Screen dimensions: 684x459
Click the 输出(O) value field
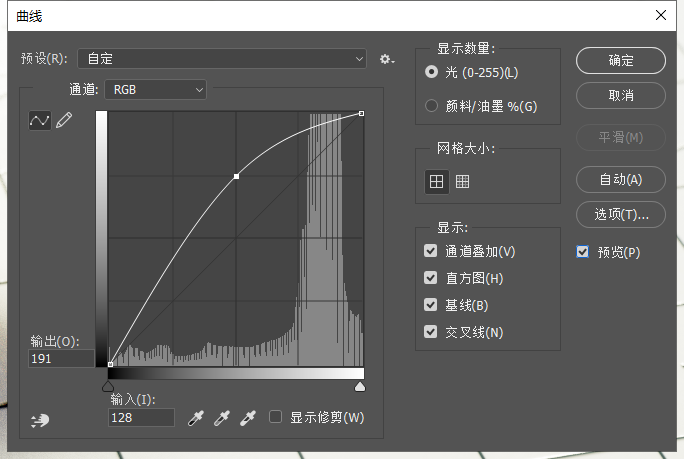pyautogui.click(x=61, y=359)
